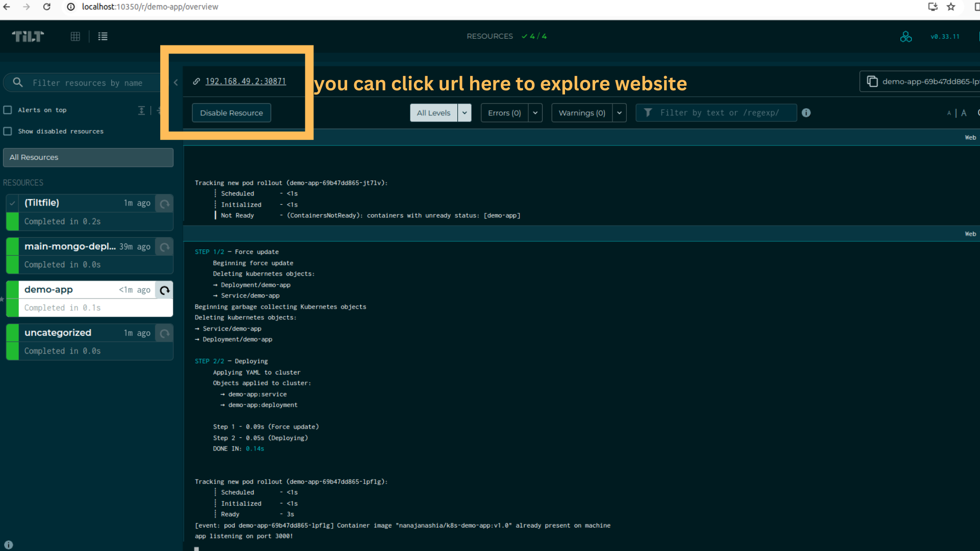Enable the Alerts on top checkbox

point(8,110)
